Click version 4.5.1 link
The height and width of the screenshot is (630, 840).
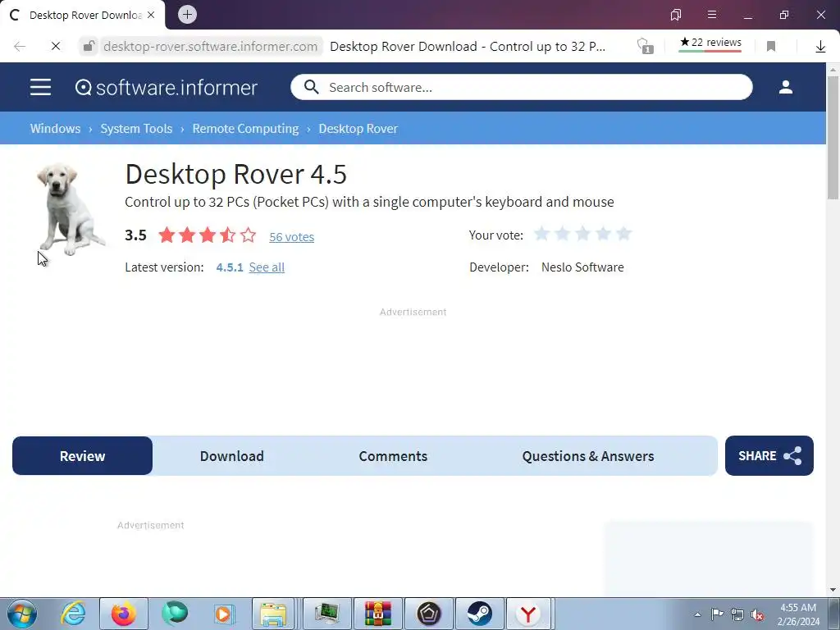coord(230,267)
